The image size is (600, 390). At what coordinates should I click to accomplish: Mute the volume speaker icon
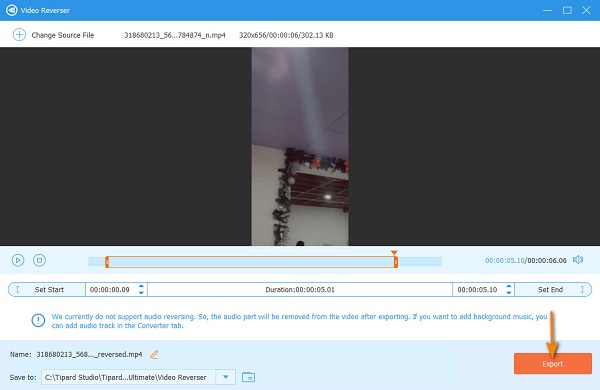[x=578, y=260]
